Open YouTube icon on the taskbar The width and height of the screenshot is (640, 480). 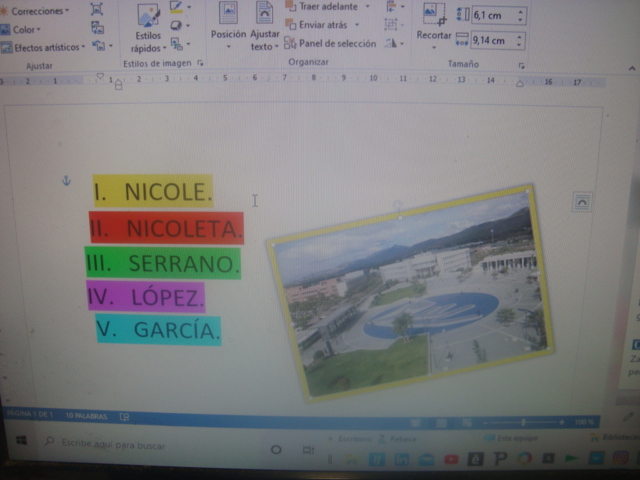[451, 459]
